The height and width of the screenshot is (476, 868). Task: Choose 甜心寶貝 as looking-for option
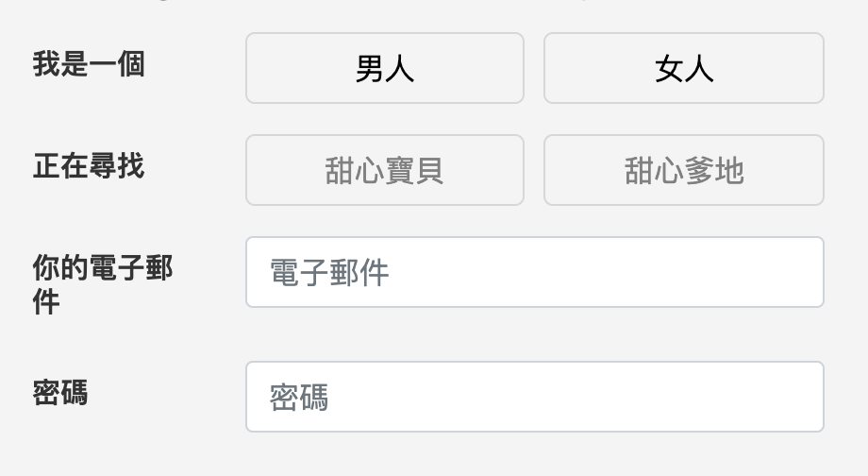click(x=384, y=170)
